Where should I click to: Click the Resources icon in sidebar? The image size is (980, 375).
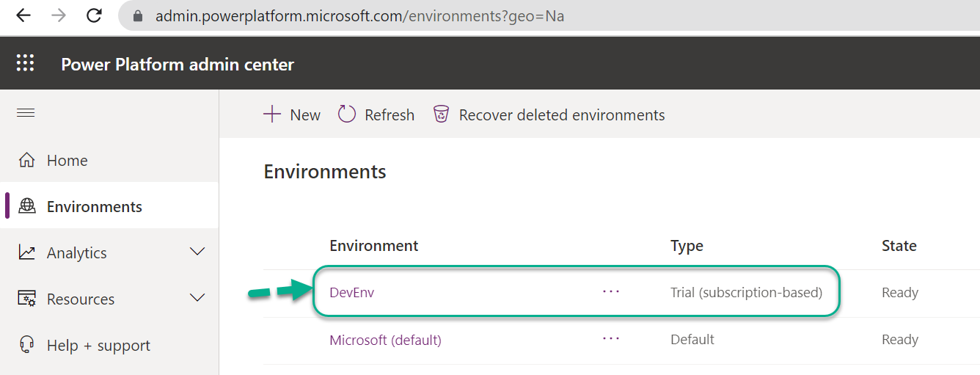coord(27,299)
